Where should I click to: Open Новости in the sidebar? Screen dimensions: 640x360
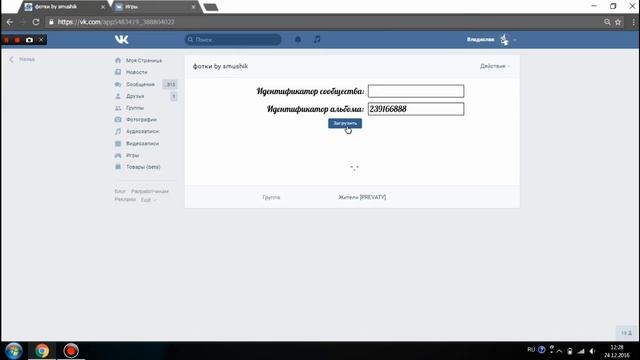(137, 72)
